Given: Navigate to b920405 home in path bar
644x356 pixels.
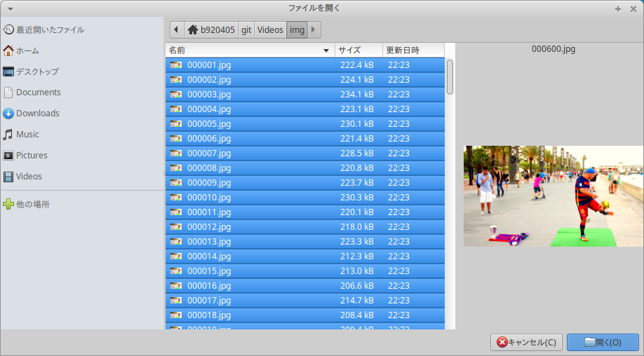Looking at the screenshot, I should 211,29.
